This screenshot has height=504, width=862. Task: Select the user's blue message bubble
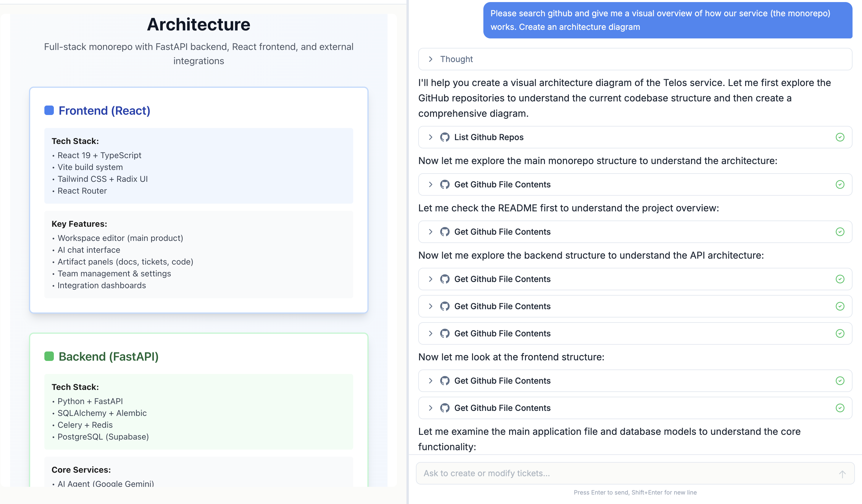tap(667, 20)
